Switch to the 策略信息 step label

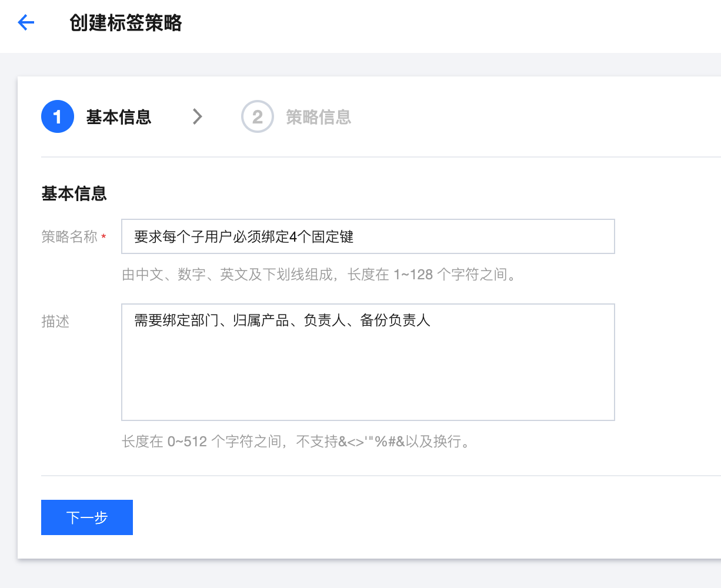point(318,117)
